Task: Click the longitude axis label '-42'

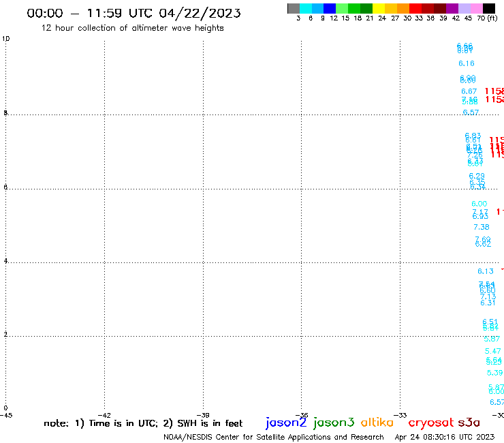Action: click(104, 415)
